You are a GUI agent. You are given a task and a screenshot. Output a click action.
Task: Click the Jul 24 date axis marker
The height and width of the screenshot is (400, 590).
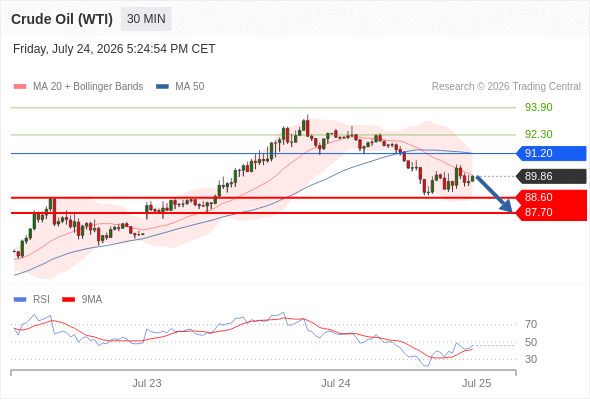[x=336, y=383]
